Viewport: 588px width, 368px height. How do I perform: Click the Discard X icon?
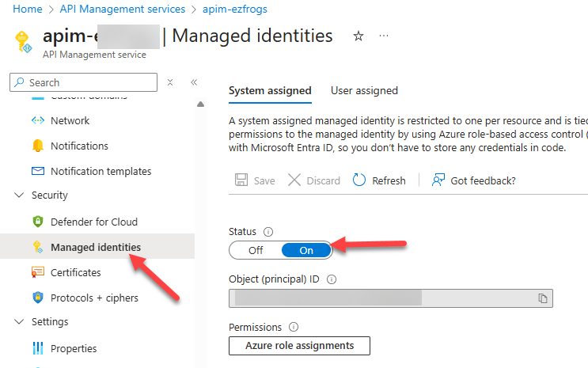pos(294,180)
